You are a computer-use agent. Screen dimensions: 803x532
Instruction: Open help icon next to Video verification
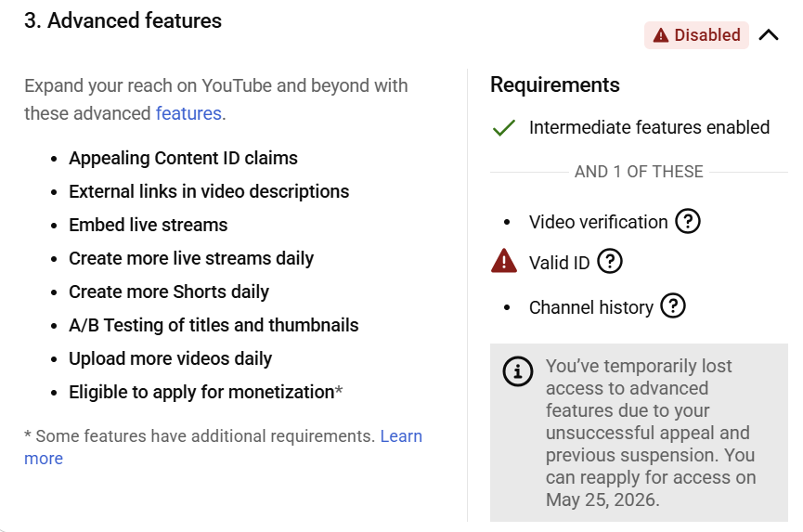(688, 222)
